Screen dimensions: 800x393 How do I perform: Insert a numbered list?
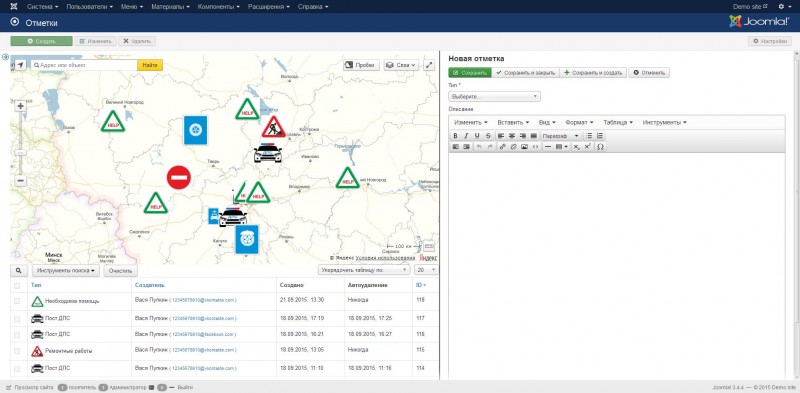click(600, 136)
